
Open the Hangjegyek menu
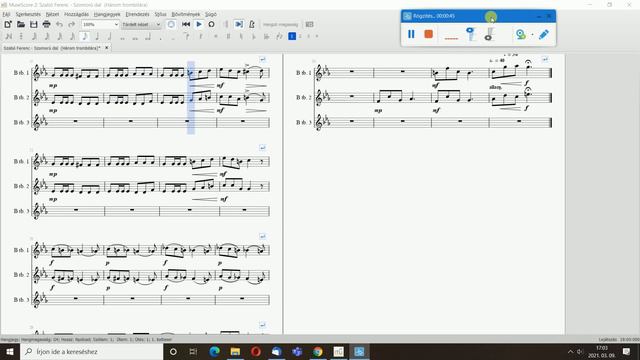click(x=107, y=14)
